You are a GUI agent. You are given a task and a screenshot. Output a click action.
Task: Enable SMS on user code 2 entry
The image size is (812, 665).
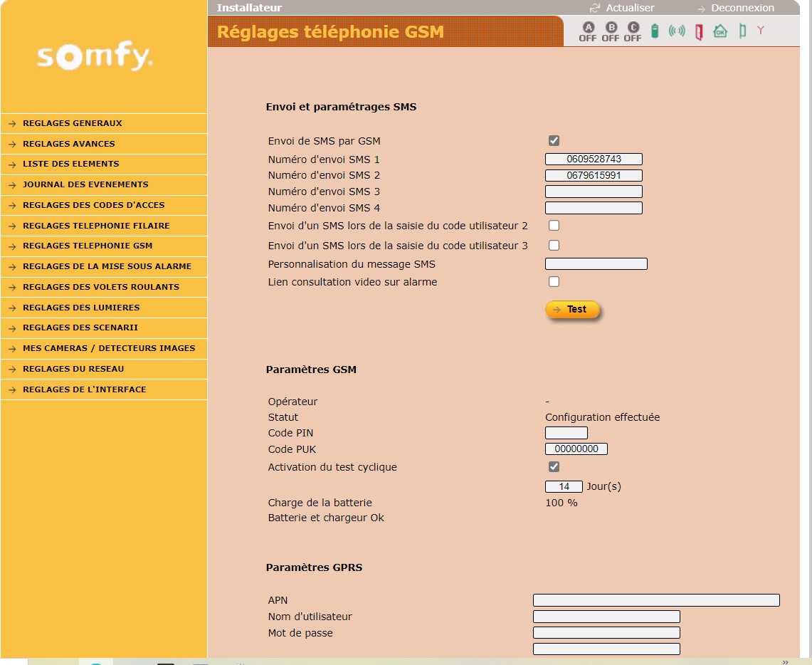[x=554, y=226]
